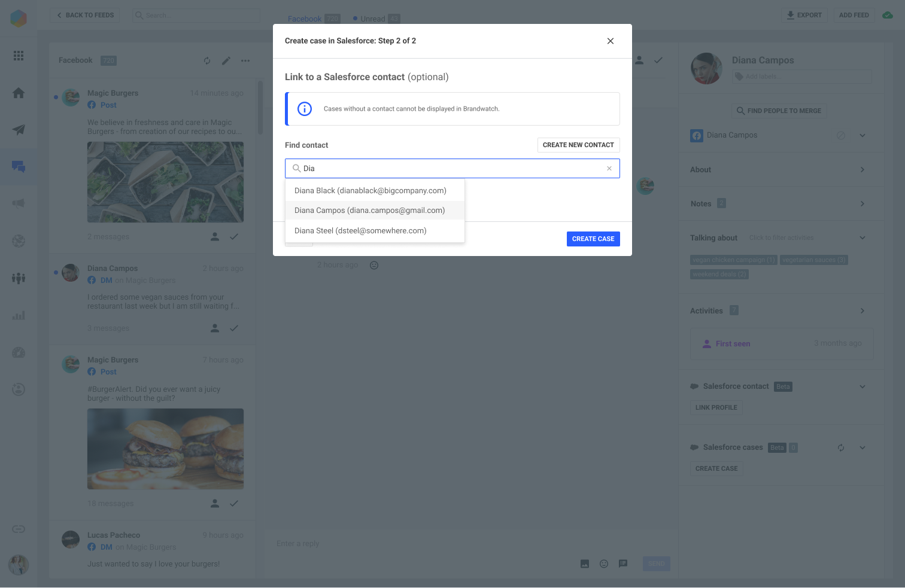Click Find People to Merge
The image size is (905, 588).
(779, 111)
